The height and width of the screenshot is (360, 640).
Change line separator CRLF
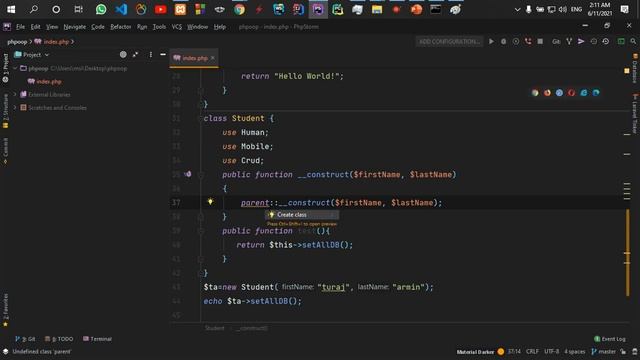click(x=532, y=351)
